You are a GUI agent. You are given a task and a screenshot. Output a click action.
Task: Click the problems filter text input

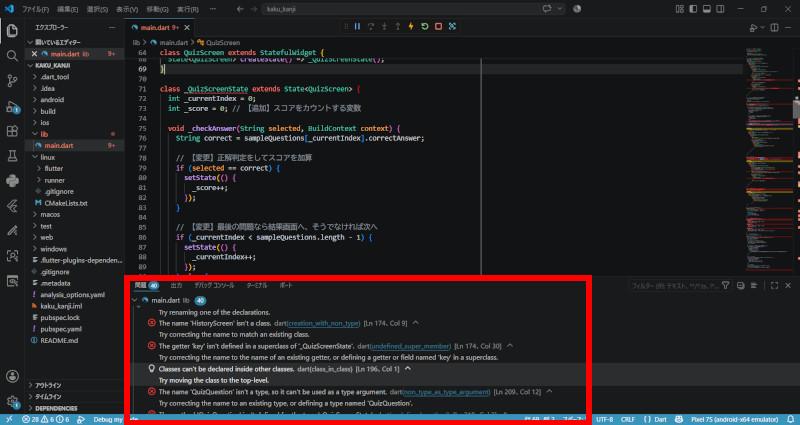pyautogui.click(x=673, y=286)
